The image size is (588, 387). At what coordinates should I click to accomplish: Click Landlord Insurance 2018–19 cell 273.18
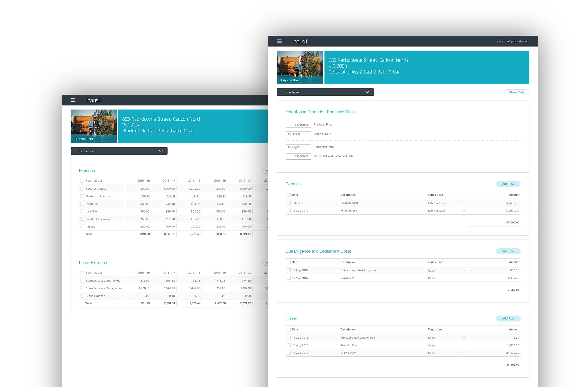click(x=221, y=219)
